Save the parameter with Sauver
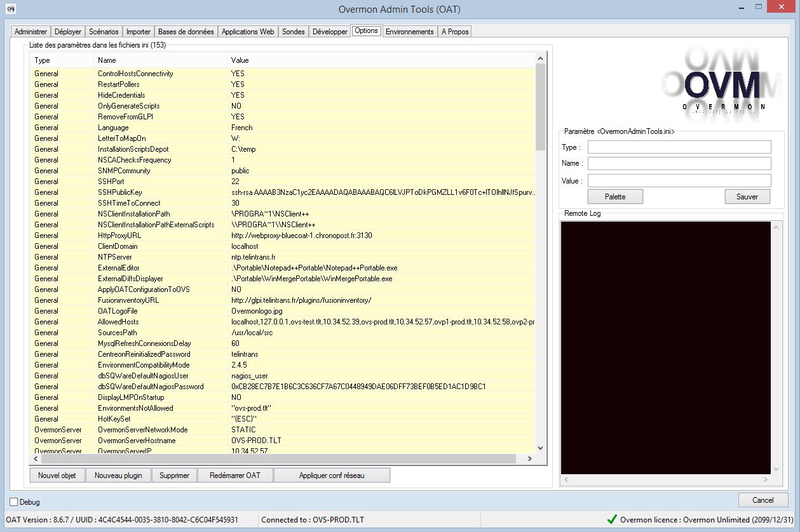The width and height of the screenshot is (800, 532). [x=747, y=197]
